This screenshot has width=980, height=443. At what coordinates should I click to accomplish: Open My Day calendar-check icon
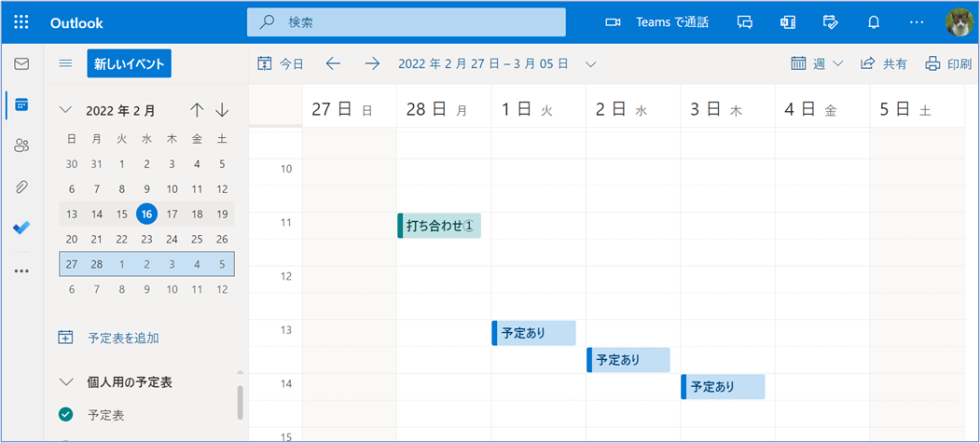pos(831,22)
